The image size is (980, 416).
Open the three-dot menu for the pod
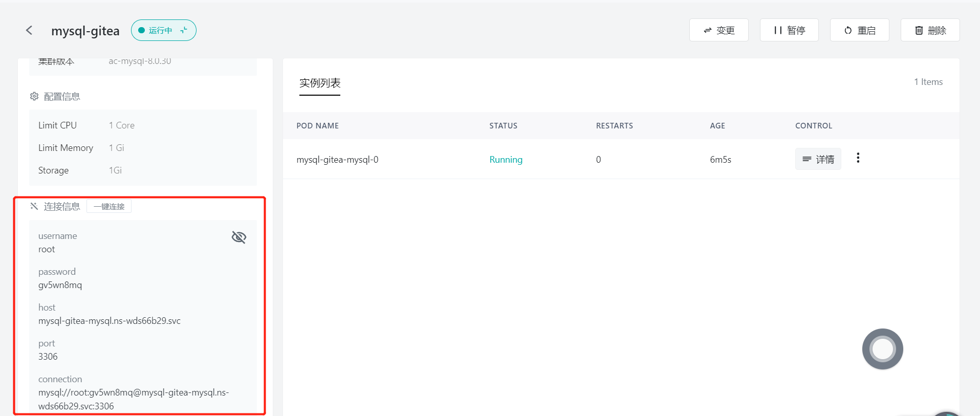pos(858,158)
